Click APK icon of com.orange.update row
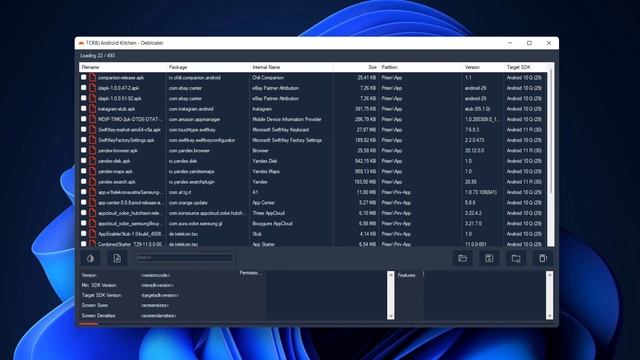The image size is (640, 360). tap(93, 202)
